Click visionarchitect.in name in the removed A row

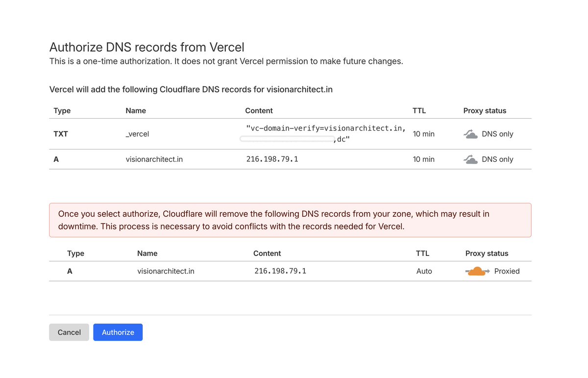click(166, 271)
